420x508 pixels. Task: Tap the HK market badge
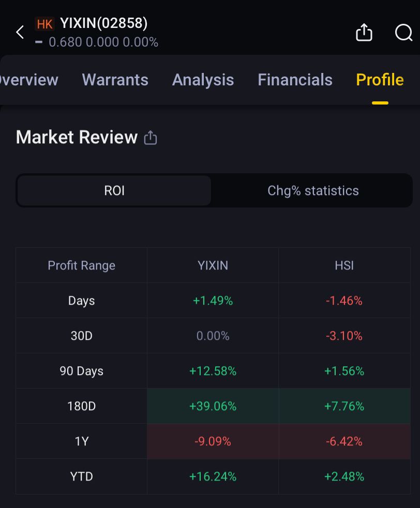44,24
